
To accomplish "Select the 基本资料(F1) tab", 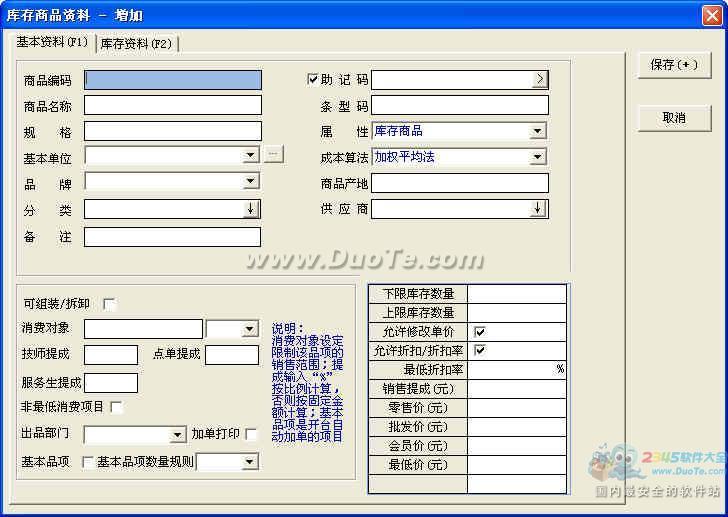I will click(53, 43).
